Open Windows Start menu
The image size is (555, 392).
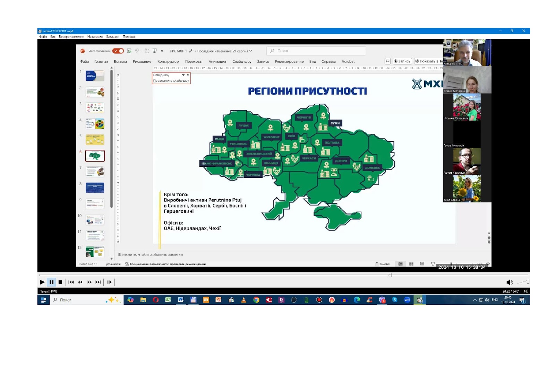click(x=43, y=300)
